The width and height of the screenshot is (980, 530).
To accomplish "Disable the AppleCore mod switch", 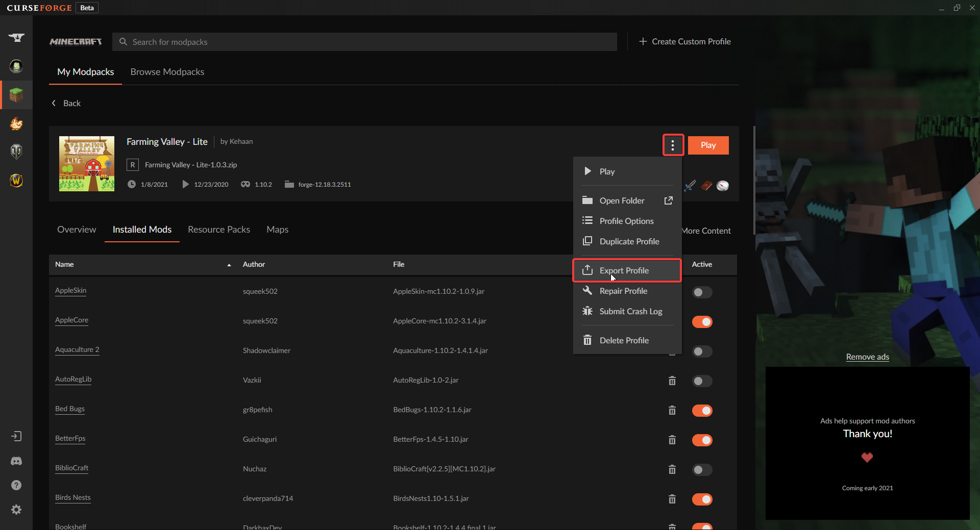I will pyautogui.click(x=702, y=322).
